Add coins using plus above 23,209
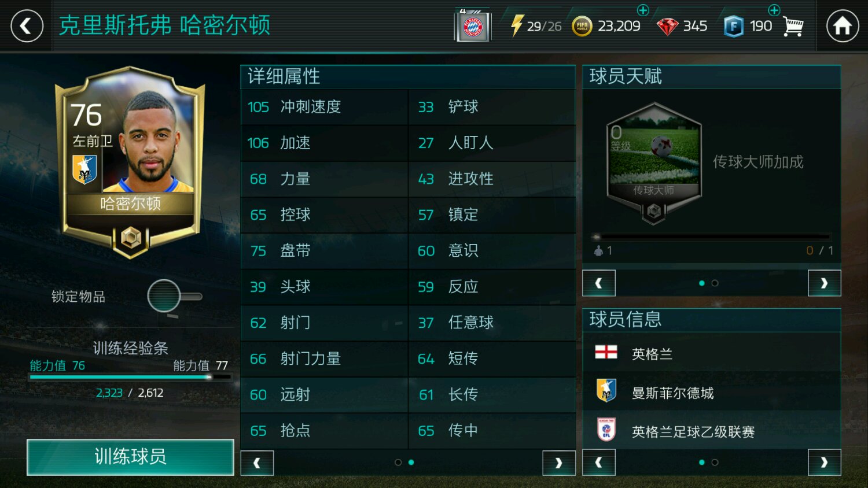 643,10
